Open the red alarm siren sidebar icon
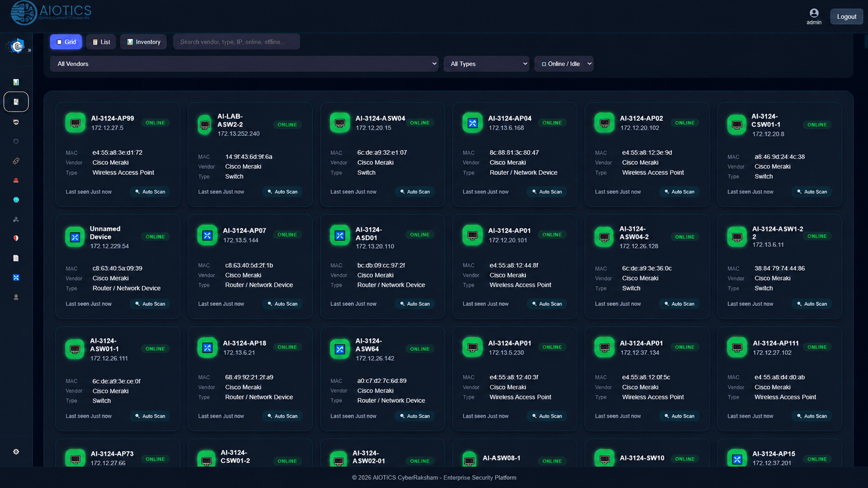The height and width of the screenshot is (488, 868). click(x=16, y=180)
